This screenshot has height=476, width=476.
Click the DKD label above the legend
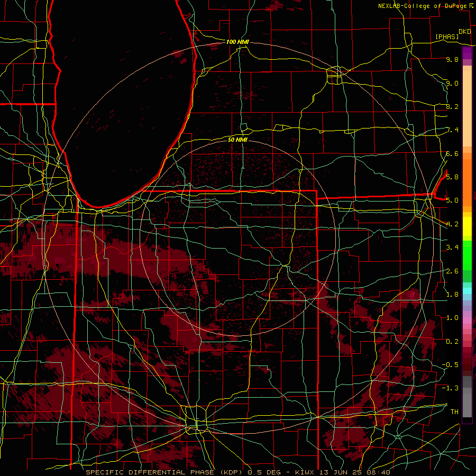point(464,32)
